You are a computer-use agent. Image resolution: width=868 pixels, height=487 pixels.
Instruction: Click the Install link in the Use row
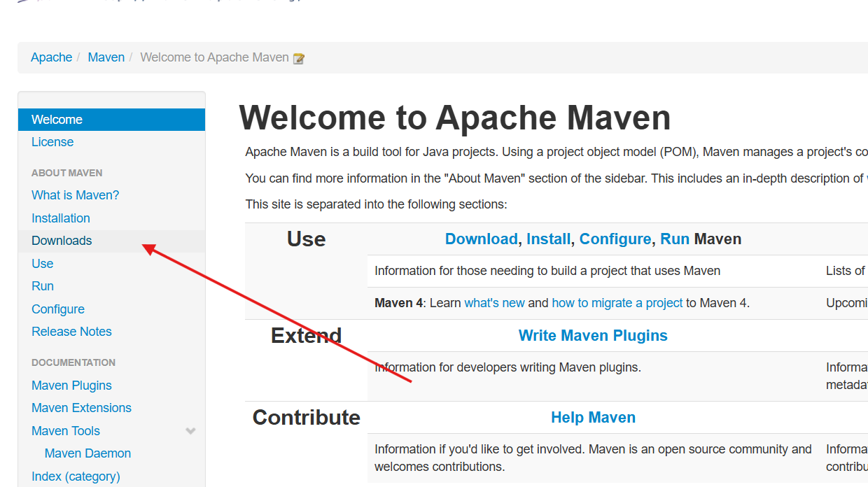549,239
